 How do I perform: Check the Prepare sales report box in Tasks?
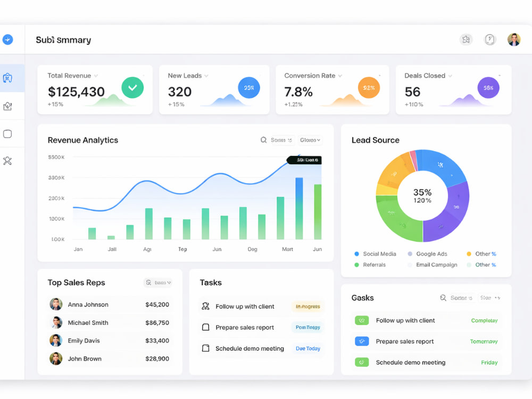pos(205,327)
